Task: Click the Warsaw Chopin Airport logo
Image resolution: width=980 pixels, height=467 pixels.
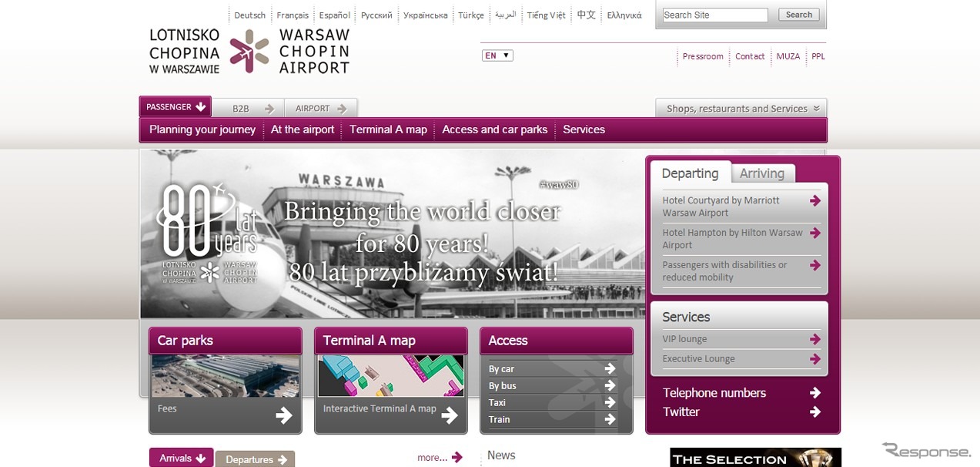Action: pyautogui.click(x=249, y=51)
